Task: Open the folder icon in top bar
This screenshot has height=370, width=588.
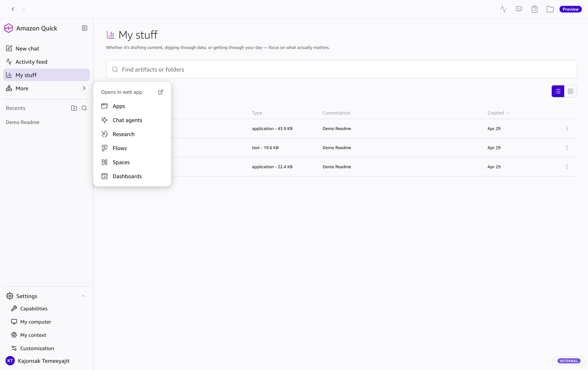Action: [550, 9]
